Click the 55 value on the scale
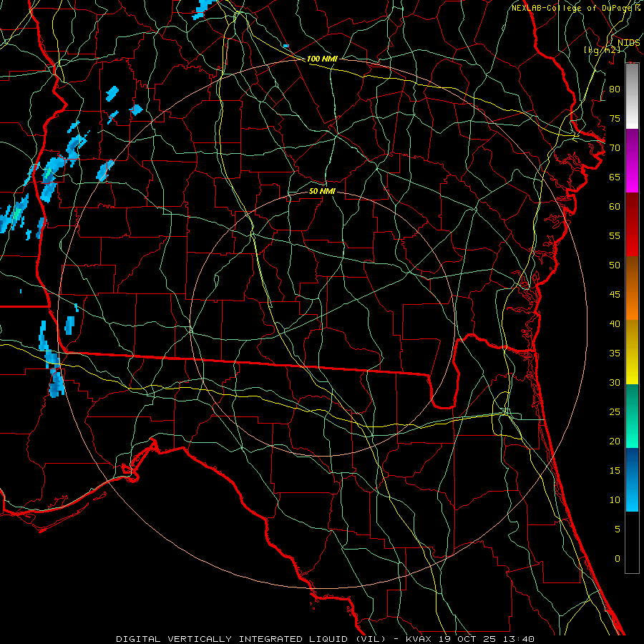Screen dimensions: 644x644 click(615, 235)
